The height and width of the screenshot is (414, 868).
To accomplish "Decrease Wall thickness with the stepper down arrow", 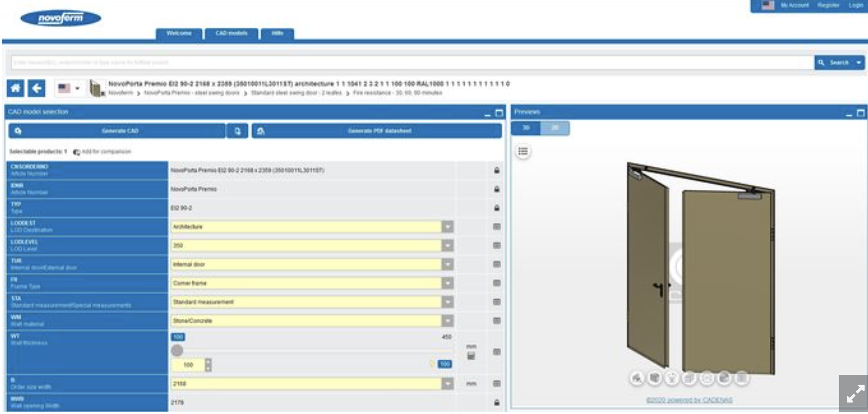I will point(208,368).
